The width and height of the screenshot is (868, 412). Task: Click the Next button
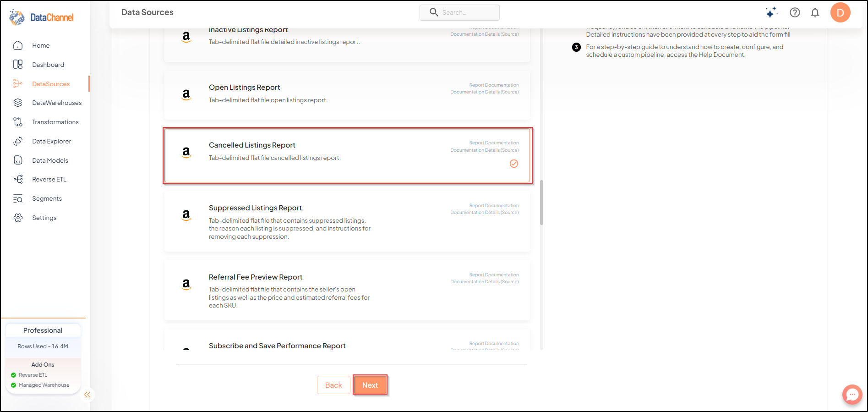(370, 385)
